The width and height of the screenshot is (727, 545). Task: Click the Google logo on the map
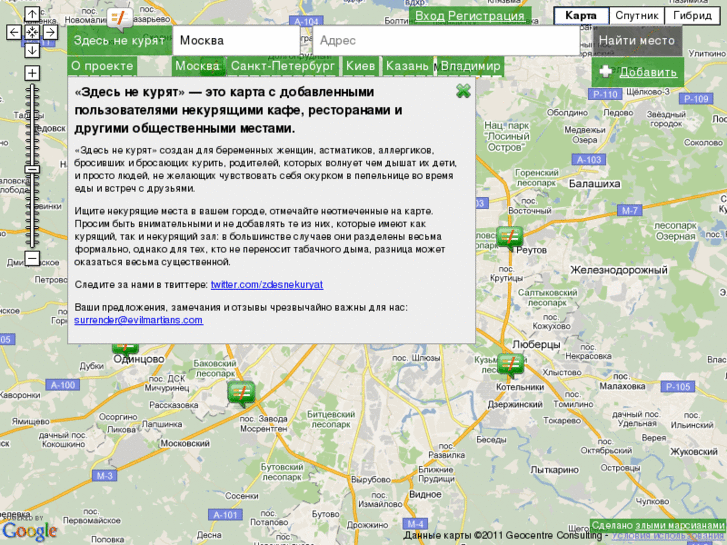[29, 531]
